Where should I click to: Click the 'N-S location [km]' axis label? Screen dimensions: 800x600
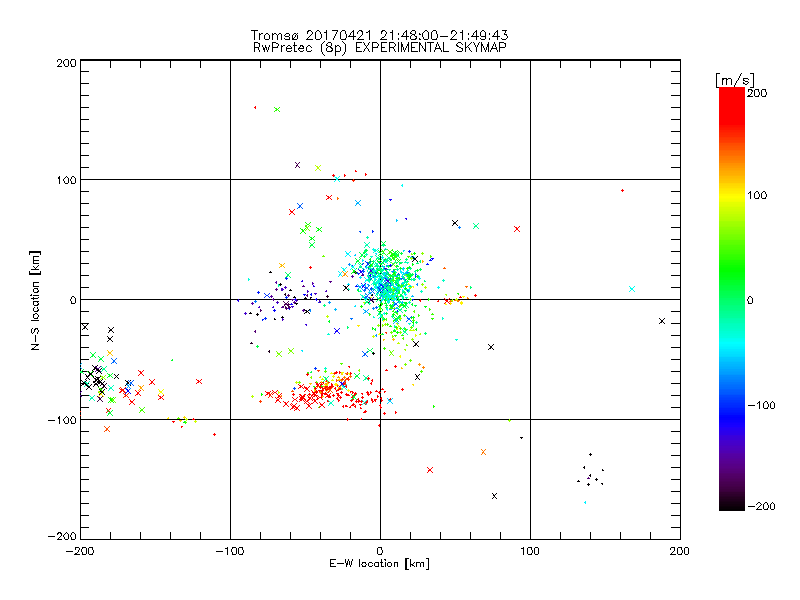(35, 300)
